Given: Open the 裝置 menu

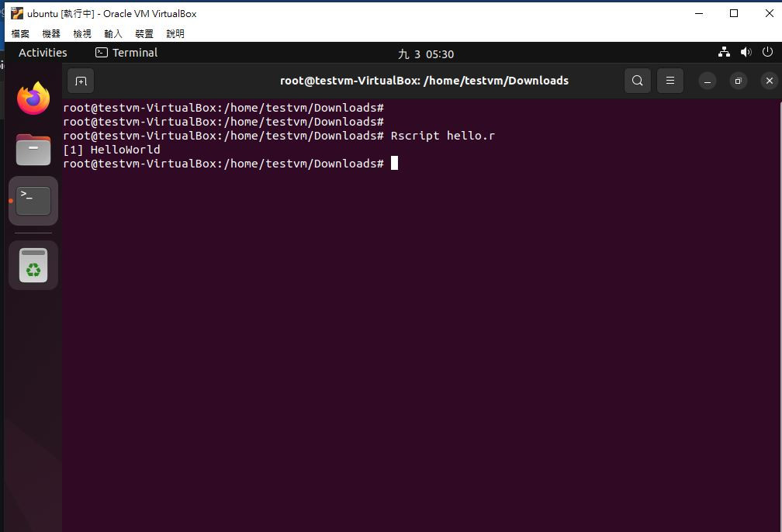Looking at the screenshot, I should pos(144,33).
